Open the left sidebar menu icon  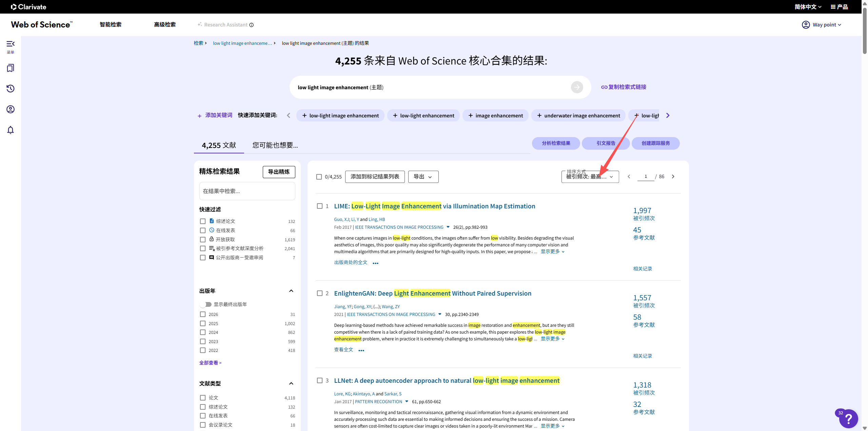11,44
